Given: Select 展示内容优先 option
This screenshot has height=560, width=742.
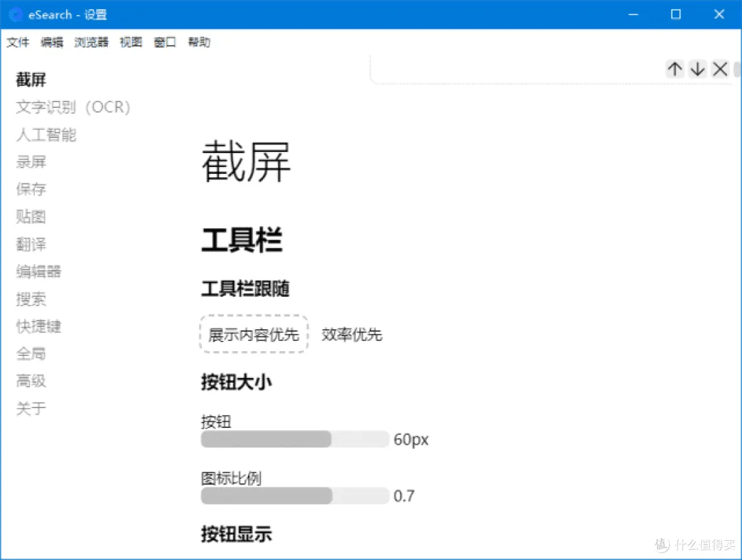Looking at the screenshot, I should point(254,335).
